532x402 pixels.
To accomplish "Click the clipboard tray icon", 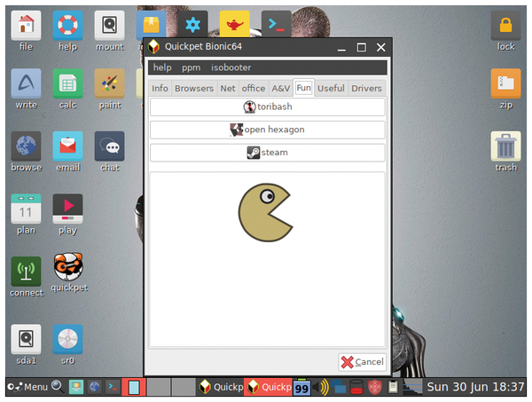I will (x=393, y=387).
